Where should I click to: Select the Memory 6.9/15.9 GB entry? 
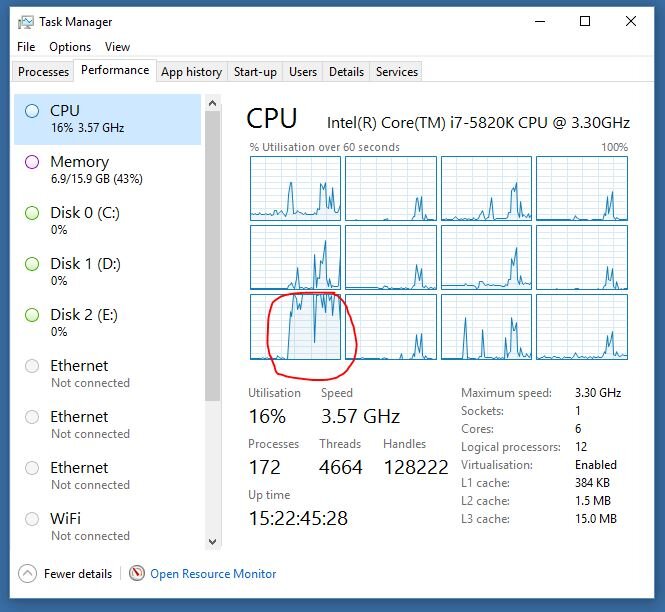[x=107, y=170]
